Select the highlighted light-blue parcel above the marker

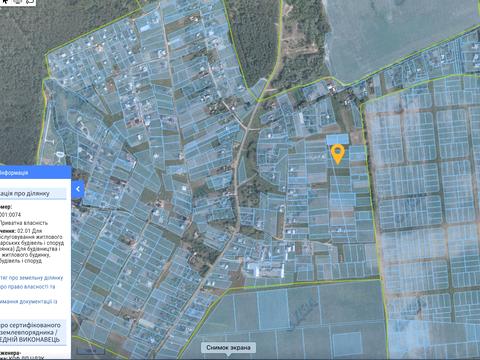(x=338, y=139)
